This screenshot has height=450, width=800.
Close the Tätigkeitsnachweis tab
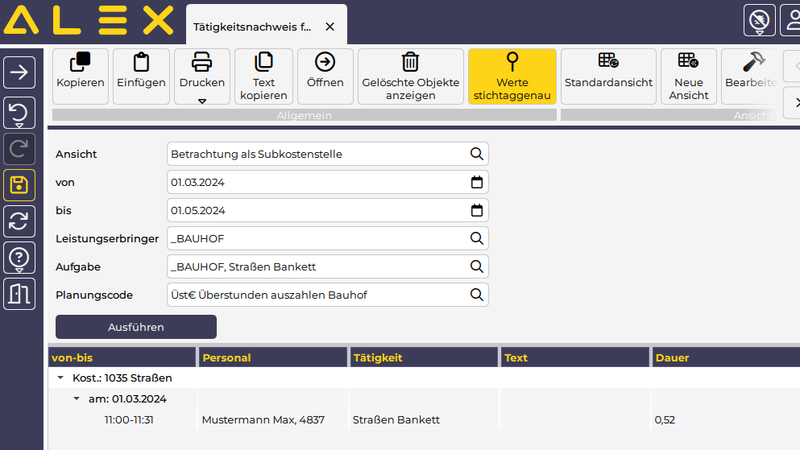330,27
